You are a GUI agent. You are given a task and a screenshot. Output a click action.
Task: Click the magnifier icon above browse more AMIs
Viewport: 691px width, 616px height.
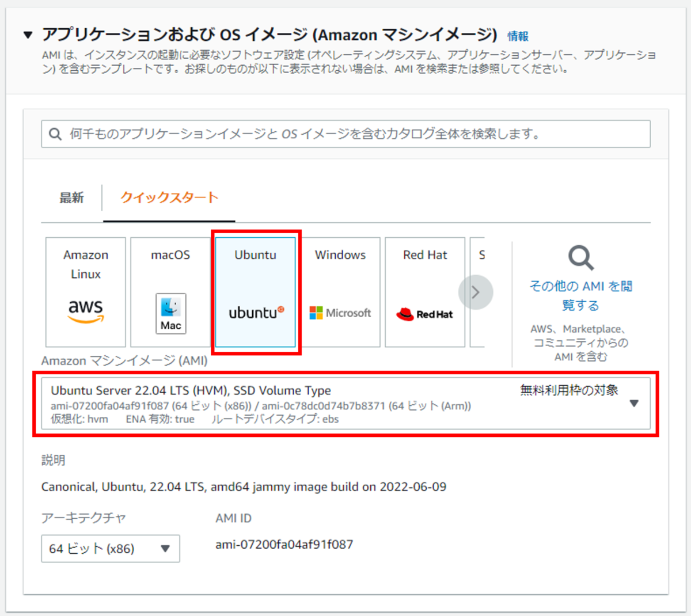click(580, 258)
